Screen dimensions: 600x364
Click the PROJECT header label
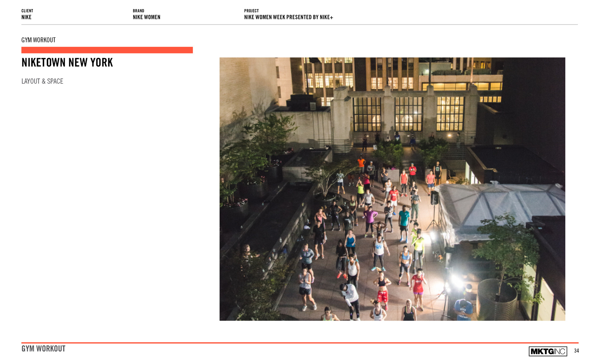click(251, 11)
